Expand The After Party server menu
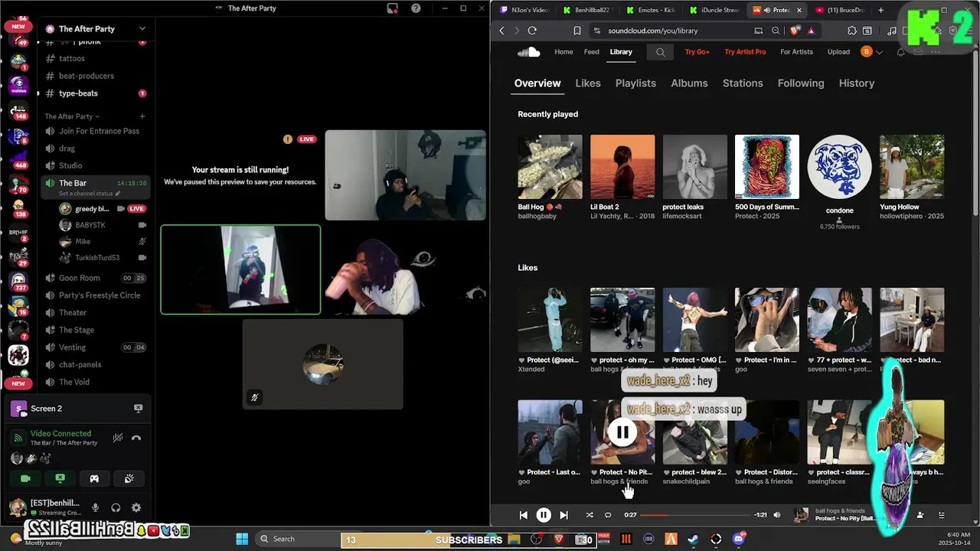This screenshot has width=980, height=551. click(x=142, y=28)
